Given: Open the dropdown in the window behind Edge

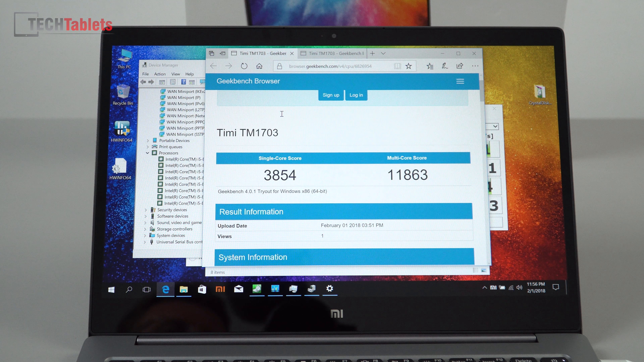Looking at the screenshot, I should 495,126.
